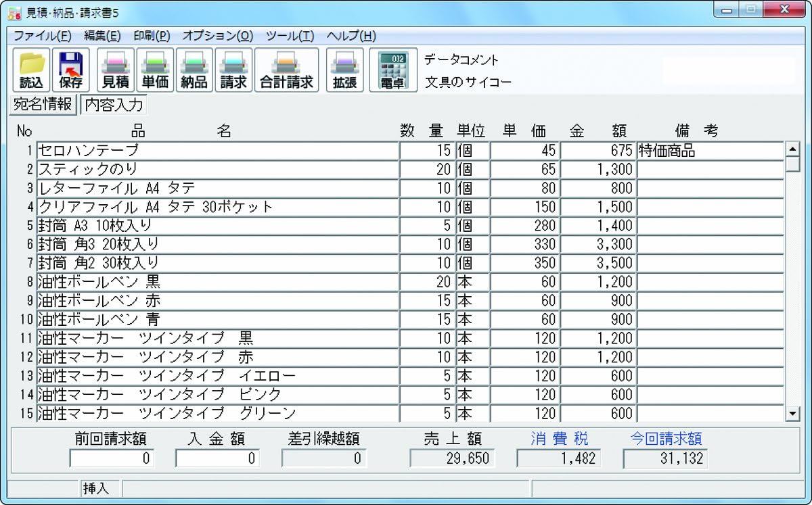Open 合計請求 total invoice printing
The width and height of the screenshot is (812, 505).
pyautogui.click(x=287, y=70)
